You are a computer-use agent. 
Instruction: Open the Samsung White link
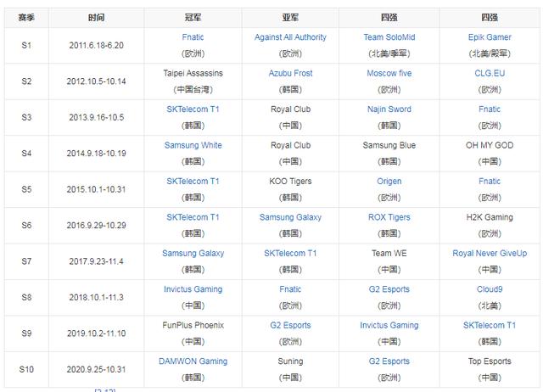click(x=193, y=145)
